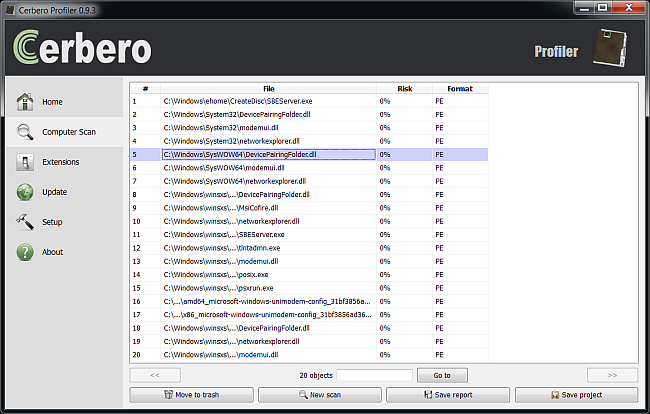Close the Cerbero Profiler window
This screenshot has width=650, height=414.
click(629, 8)
